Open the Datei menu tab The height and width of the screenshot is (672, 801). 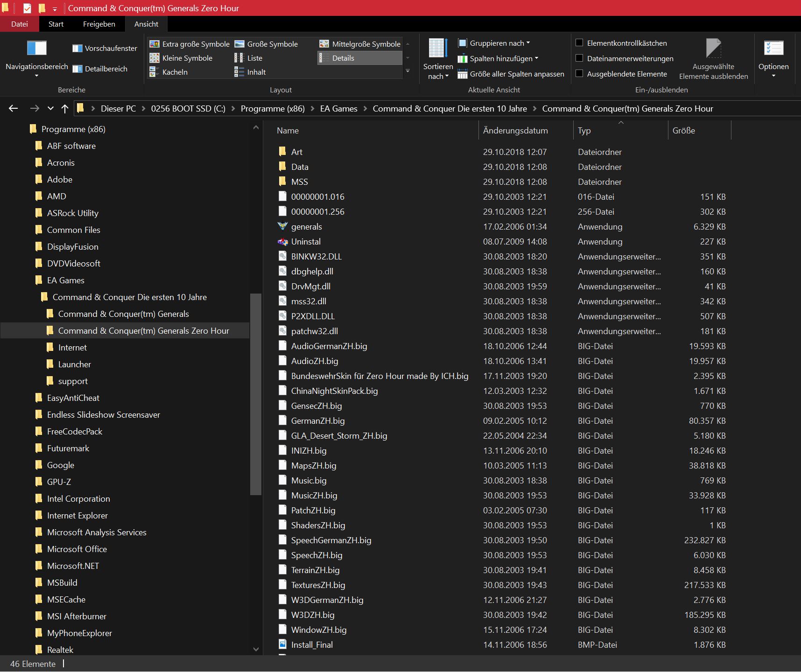20,24
